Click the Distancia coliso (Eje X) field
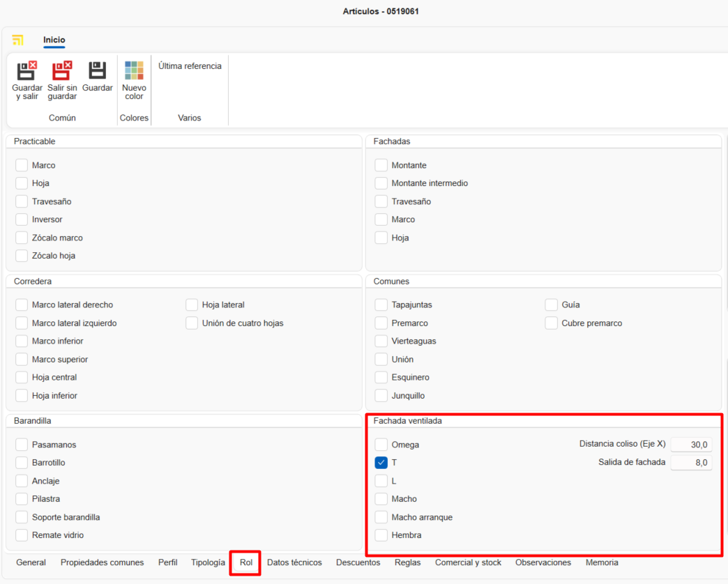The width and height of the screenshot is (728, 584). click(x=691, y=445)
